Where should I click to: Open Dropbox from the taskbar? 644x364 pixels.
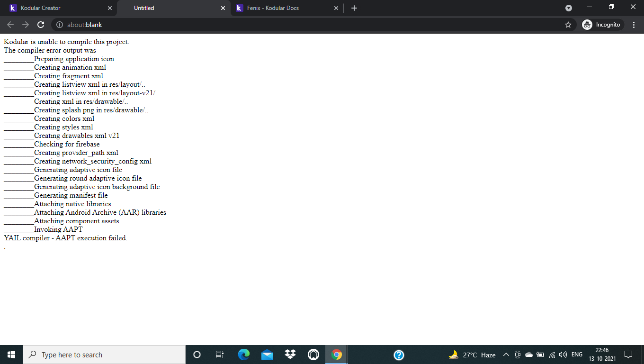pos(290,355)
